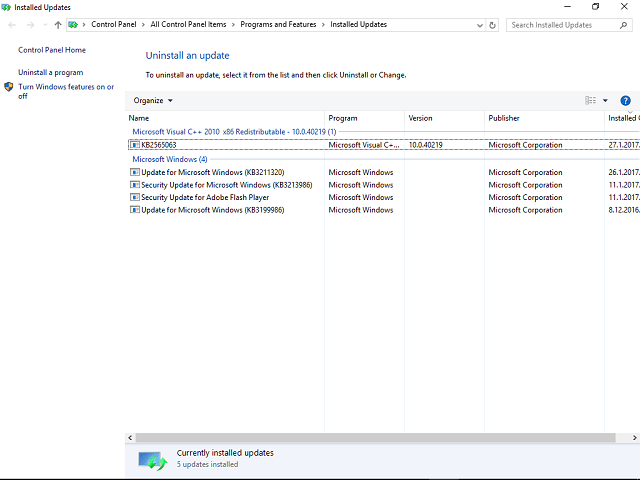Refresh the Installed Updates list
This screenshot has height=480, width=640.
pyautogui.click(x=492, y=25)
